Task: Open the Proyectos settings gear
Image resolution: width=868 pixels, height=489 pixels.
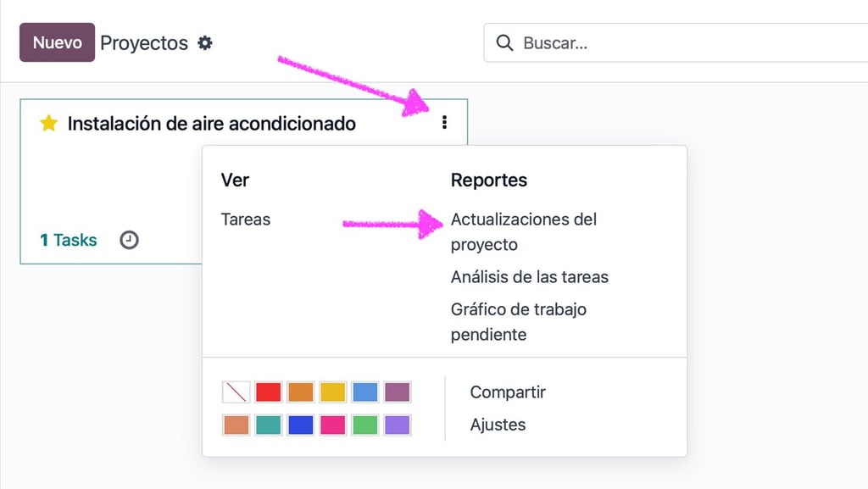Action: click(205, 42)
